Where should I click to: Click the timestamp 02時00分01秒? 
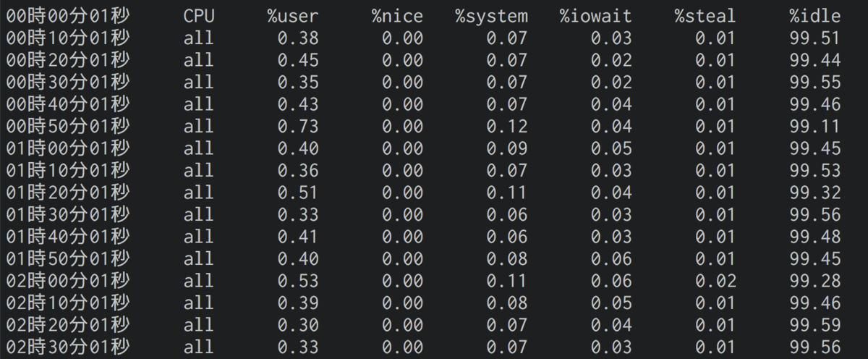pyautogui.click(x=68, y=282)
